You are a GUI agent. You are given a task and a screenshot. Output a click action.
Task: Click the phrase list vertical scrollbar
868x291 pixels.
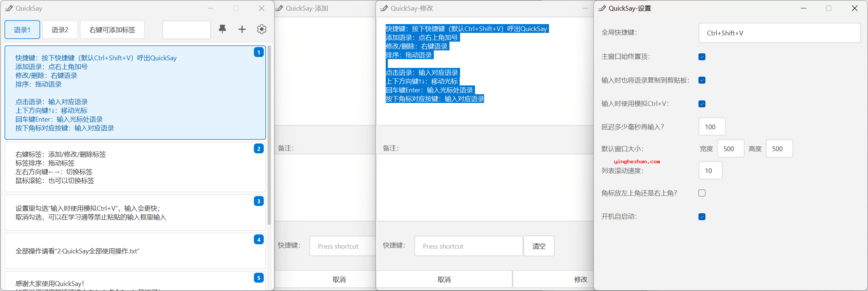tap(269, 135)
